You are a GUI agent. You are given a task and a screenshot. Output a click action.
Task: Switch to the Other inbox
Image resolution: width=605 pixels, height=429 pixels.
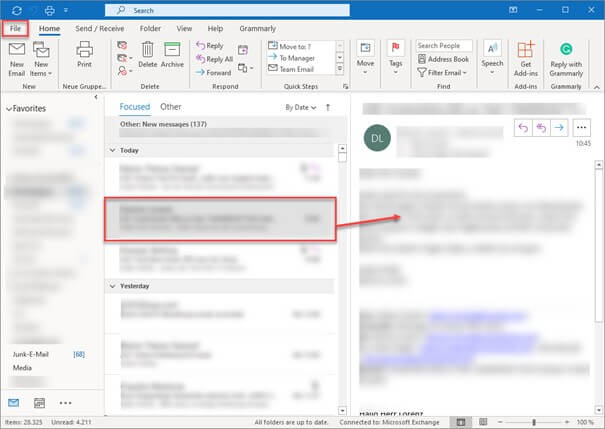point(171,106)
